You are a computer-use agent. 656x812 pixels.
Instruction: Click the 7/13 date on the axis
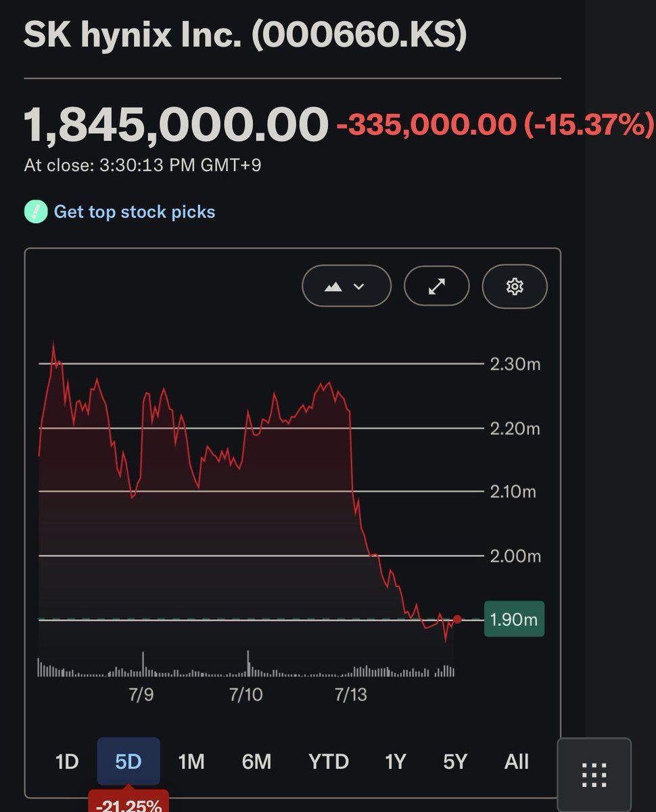[x=350, y=695]
